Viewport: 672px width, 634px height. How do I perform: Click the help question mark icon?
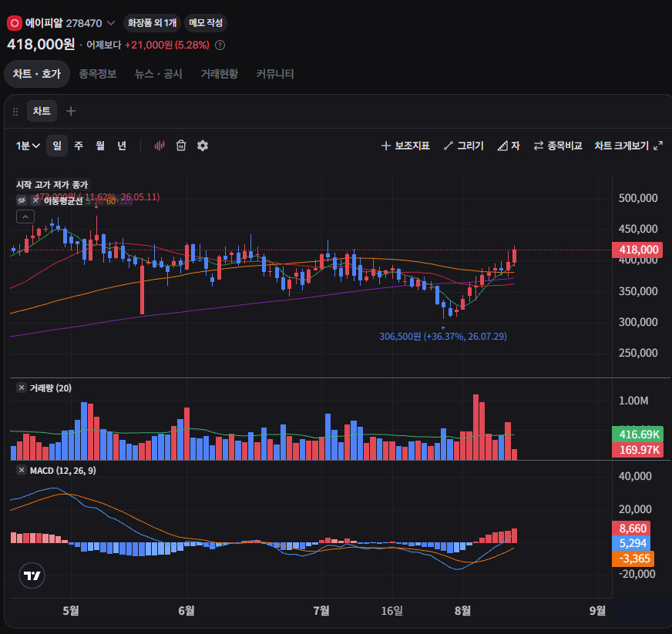point(220,45)
